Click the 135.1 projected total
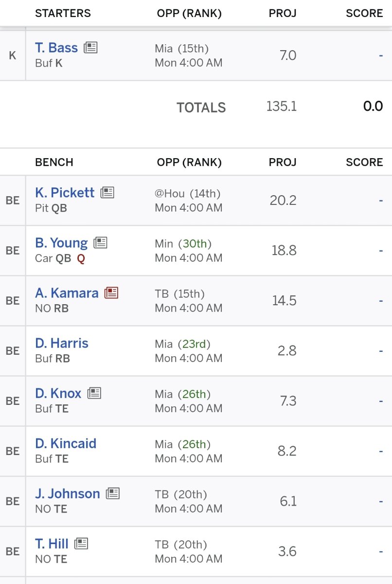Viewport: 392px width, 584px height. [282, 107]
